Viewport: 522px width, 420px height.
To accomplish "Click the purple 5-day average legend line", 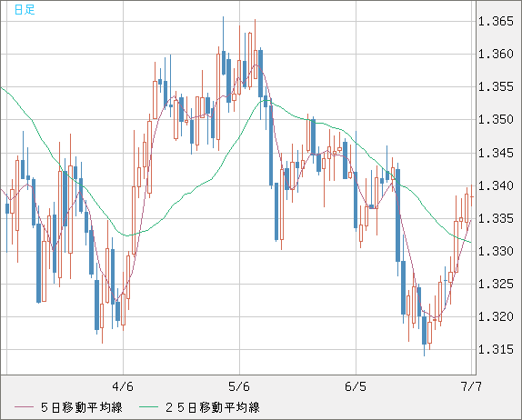I will point(24,407).
